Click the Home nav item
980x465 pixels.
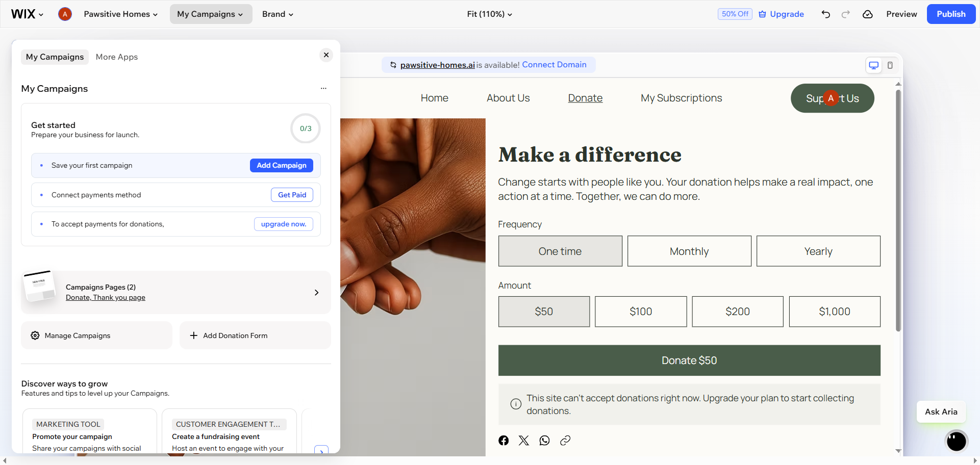[x=435, y=98]
